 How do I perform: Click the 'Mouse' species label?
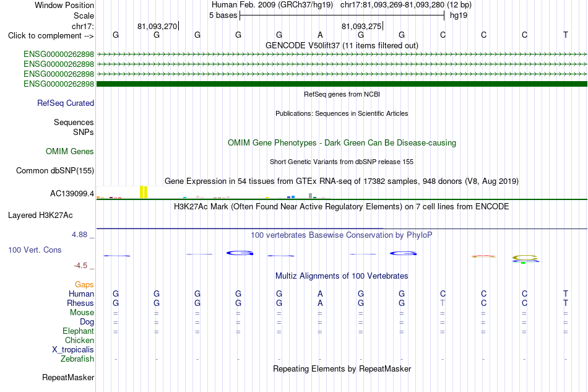82,313
